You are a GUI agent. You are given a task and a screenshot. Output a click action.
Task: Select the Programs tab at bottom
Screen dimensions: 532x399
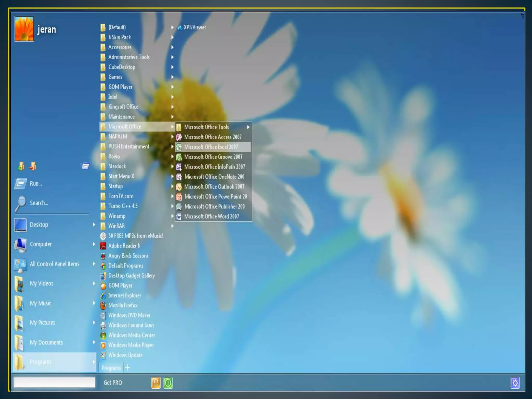[111, 368]
